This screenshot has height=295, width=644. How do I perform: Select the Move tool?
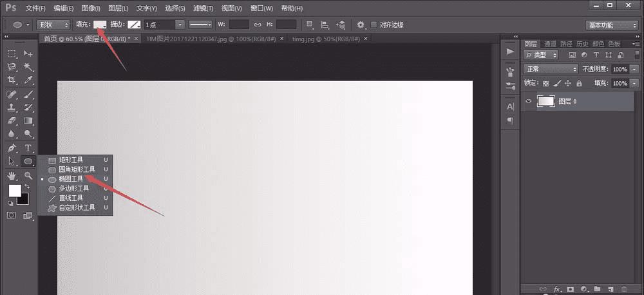(28, 53)
